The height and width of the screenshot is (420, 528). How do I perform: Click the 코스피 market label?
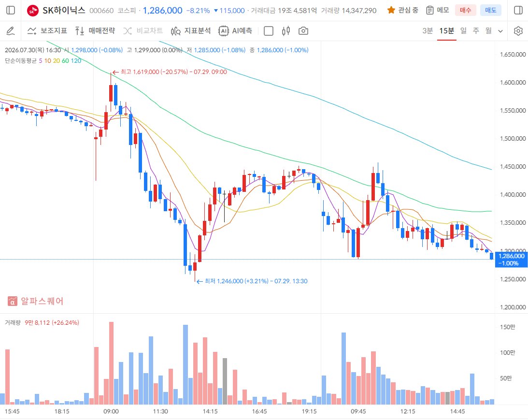coord(126,11)
